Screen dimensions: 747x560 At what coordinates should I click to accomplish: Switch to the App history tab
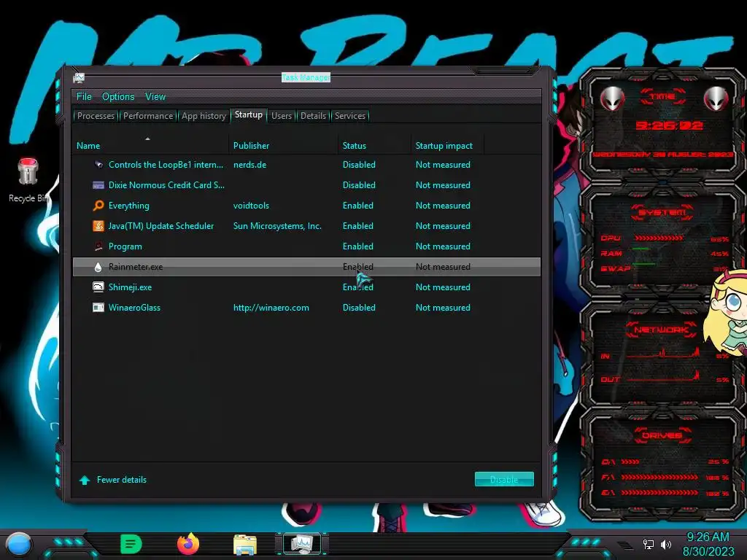point(204,116)
